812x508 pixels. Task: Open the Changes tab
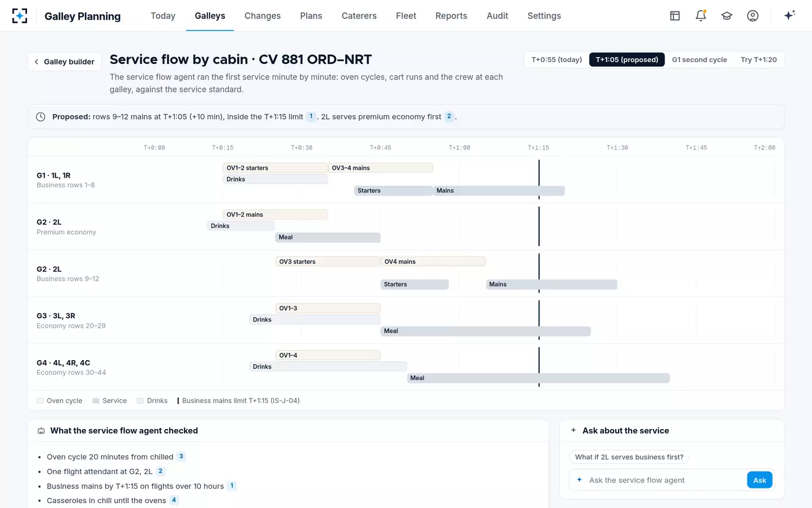[x=263, y=16]
